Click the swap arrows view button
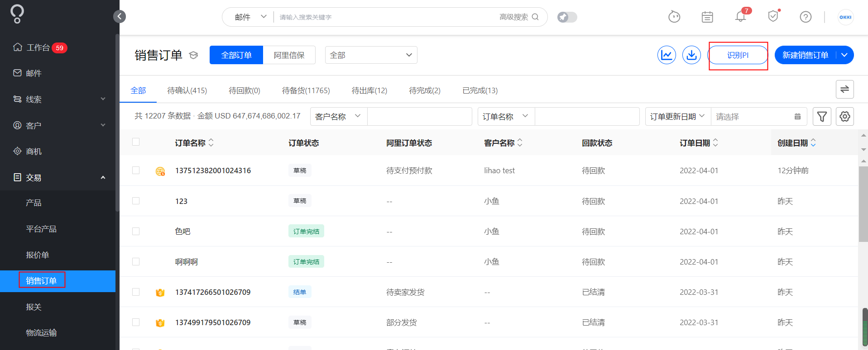This screenshot has width=868, height=350. 844,89
